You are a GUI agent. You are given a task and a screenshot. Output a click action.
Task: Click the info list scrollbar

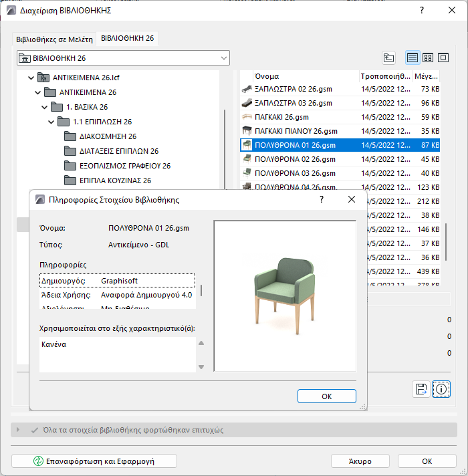click(201, 291)
